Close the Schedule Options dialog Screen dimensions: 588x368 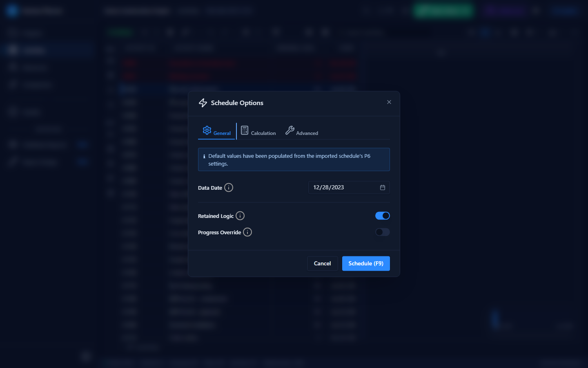[389, 102]
